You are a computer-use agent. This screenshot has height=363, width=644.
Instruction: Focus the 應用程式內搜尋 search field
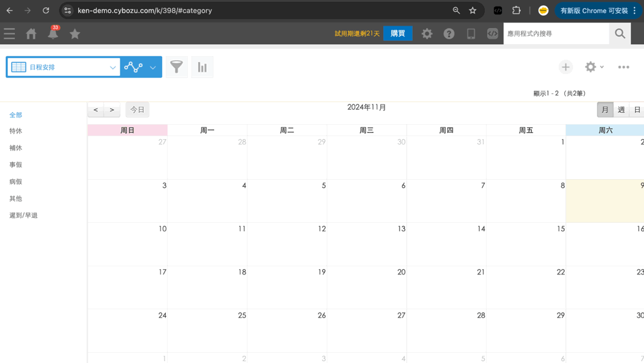pos(556,34)
